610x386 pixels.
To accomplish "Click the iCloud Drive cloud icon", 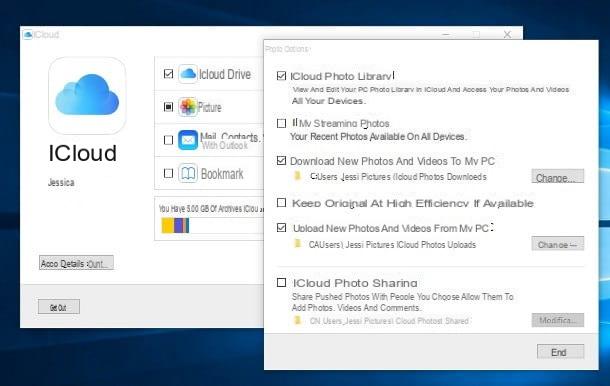I will [188, 74].
